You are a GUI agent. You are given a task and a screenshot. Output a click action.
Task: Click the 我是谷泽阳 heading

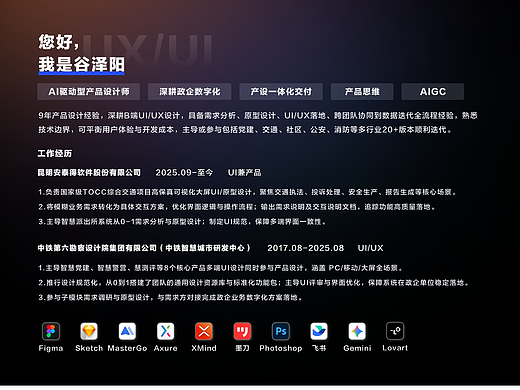(x=81, y=64)
